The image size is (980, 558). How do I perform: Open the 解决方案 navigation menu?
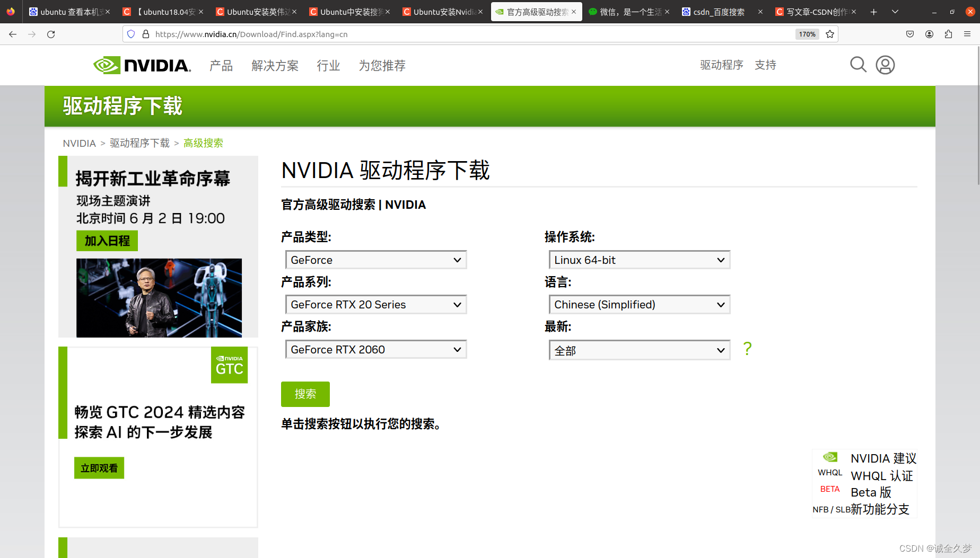click(x=275, y=66)
